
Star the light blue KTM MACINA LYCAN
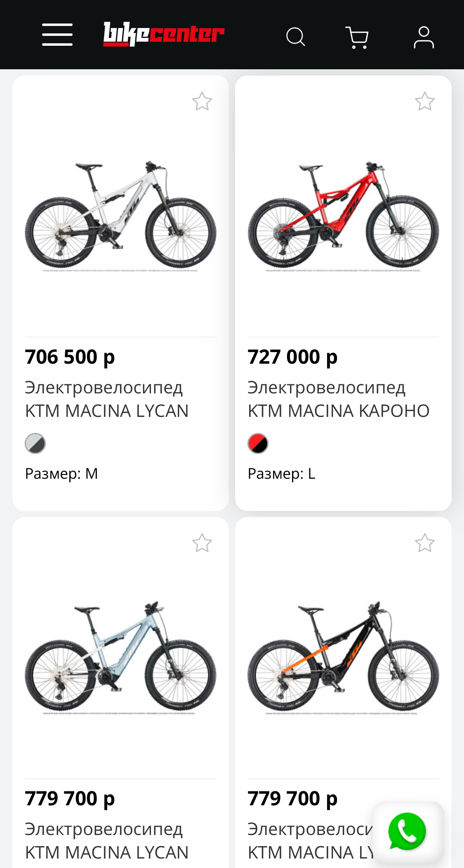pyautogui.click(x=202, y=543)
